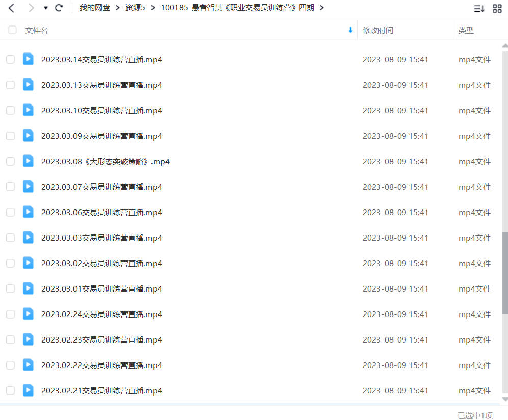Refresh the current folder listing

pyautogui.click(x=59, y=8)
